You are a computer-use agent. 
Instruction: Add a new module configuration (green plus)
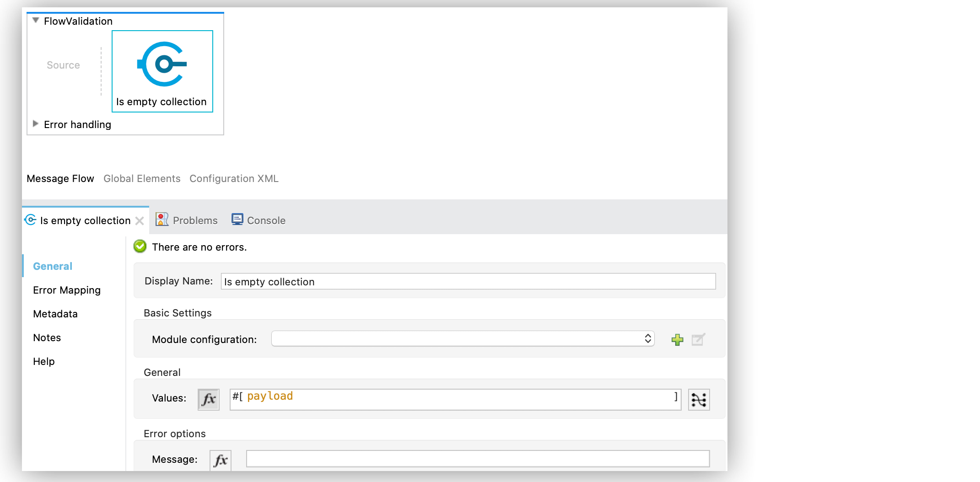[x=677, y=340]
